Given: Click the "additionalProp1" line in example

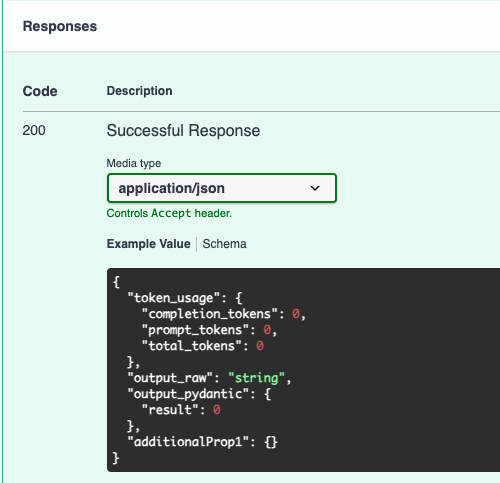Looking at the screenshot, I should (202, 442).
